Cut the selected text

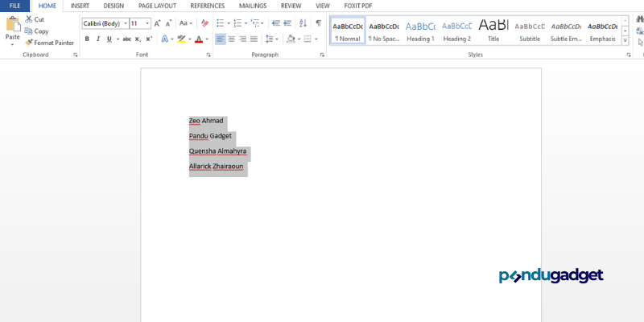tap(35, 19)
